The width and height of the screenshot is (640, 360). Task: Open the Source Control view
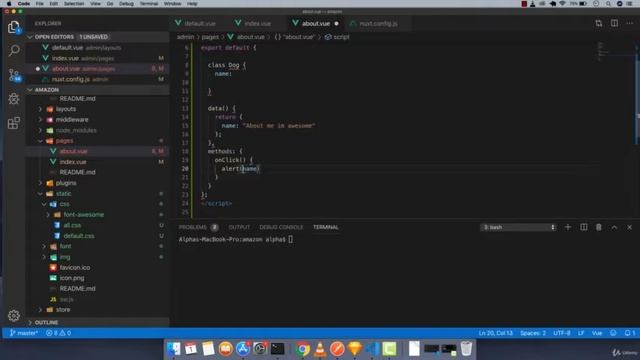[14, 75]
